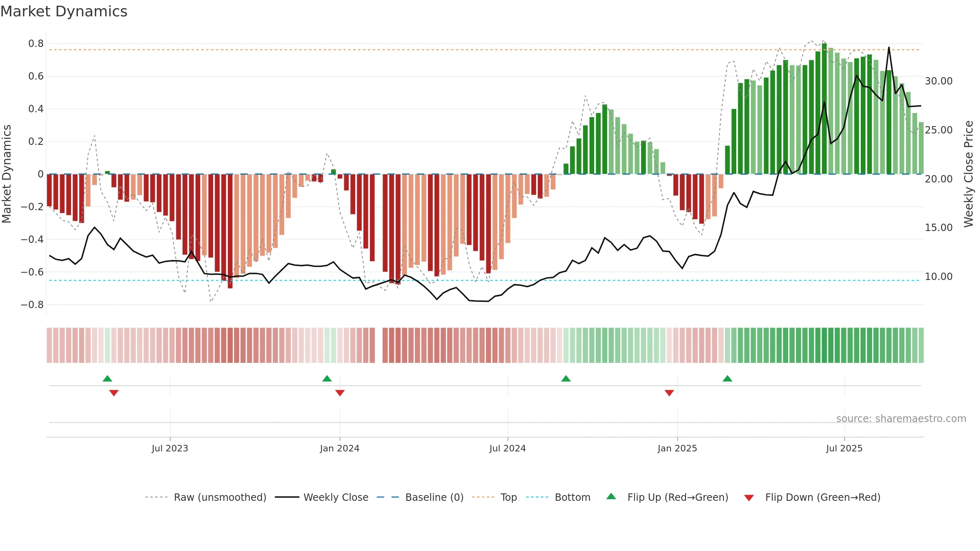Select the red flip-down marker at Jan 2024
The height and width of the screenshot is (551, 980).
(x=340, y=393)
